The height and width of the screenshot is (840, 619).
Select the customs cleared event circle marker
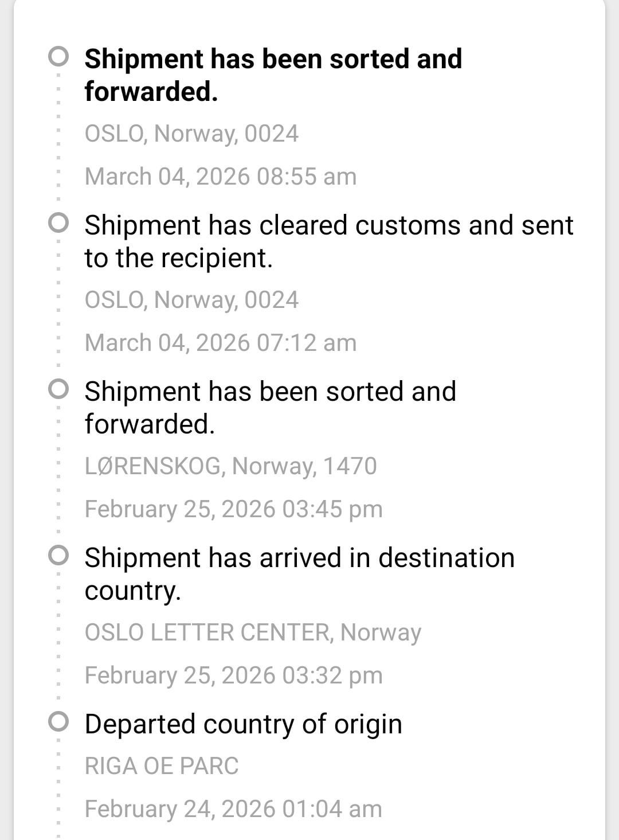pos(58,222)
